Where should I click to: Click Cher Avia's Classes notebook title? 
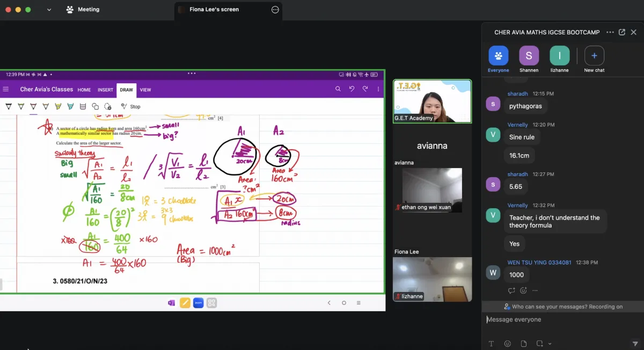46,89
